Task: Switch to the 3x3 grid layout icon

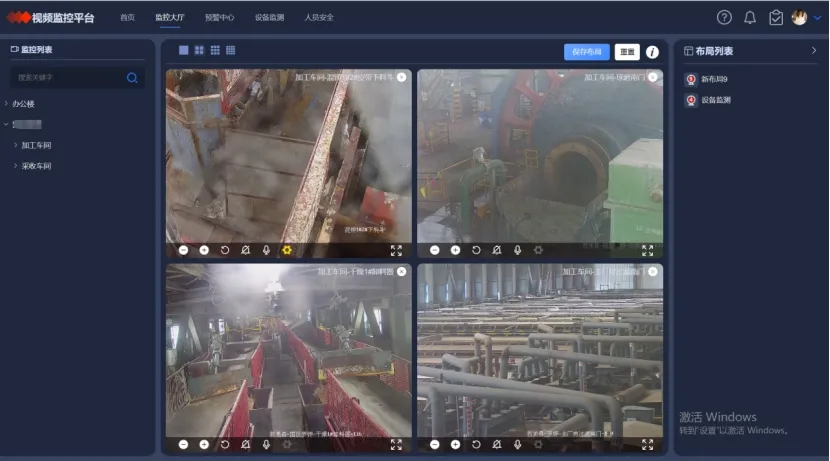Action: (215, 50)
